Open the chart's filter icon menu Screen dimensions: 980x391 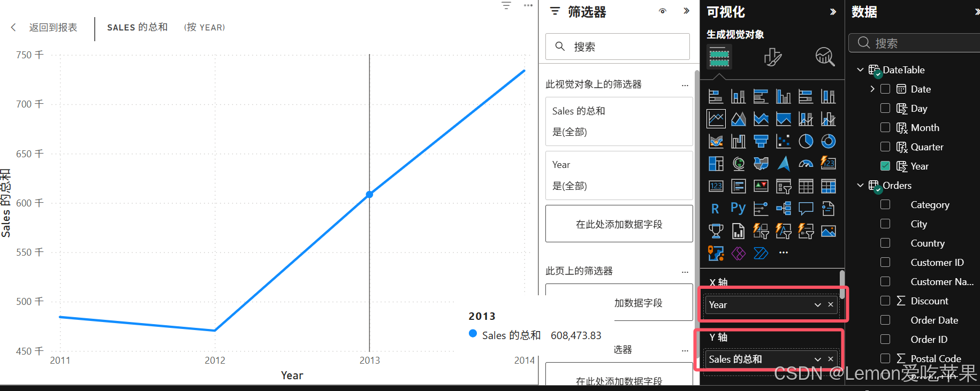(506, 5)
